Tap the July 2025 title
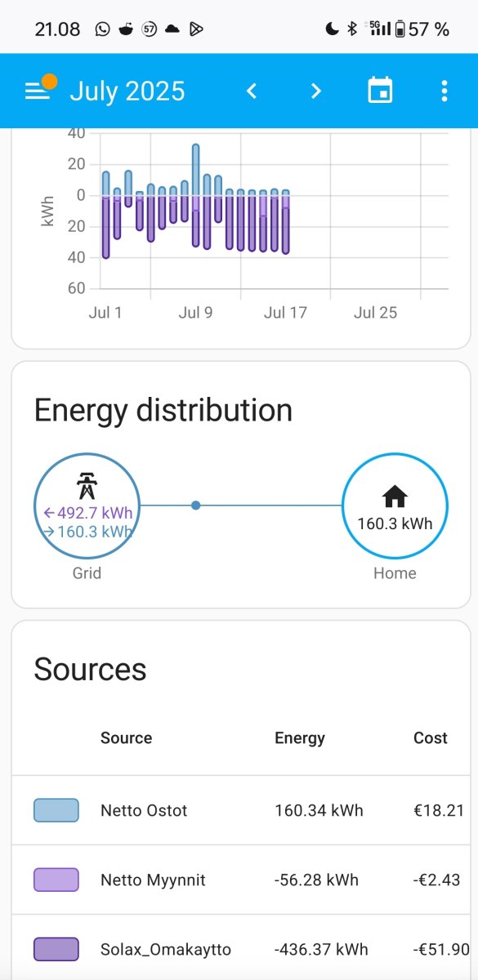Screen dimensions: 478x980 click(127, 91)
